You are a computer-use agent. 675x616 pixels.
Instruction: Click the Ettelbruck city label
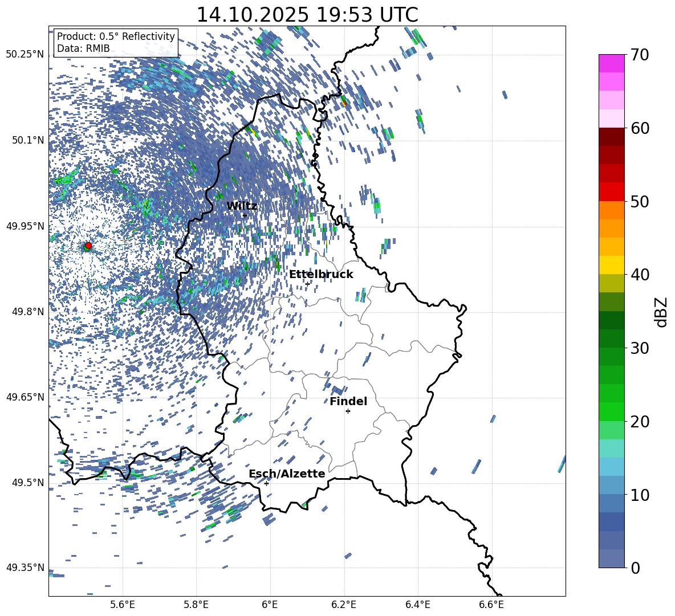(321, 275)
